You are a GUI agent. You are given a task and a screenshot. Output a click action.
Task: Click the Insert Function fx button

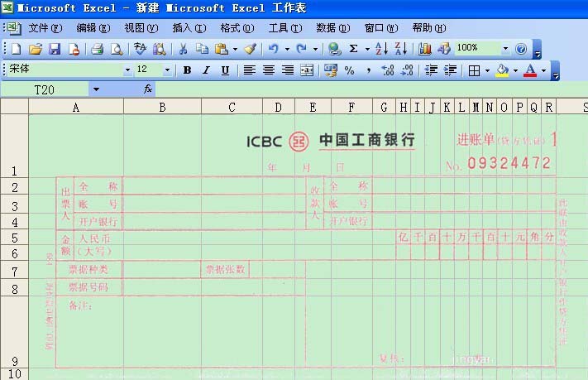[x=148, y=89]
